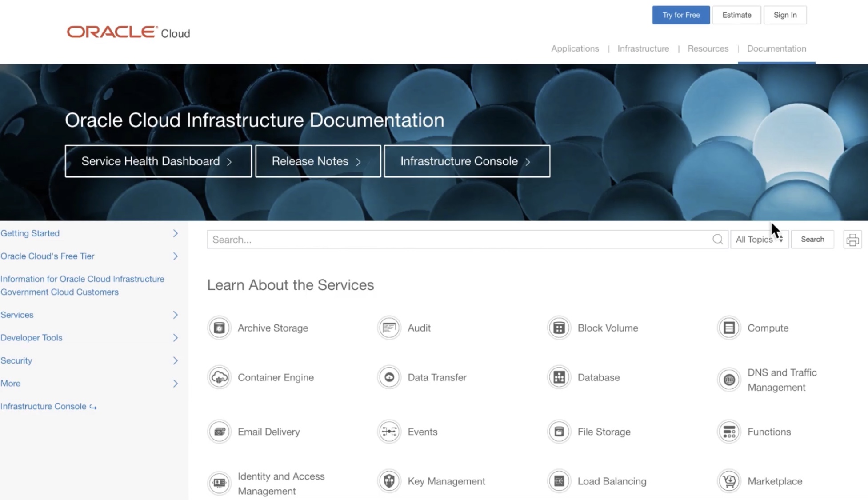Expand the More sidebar section

(175, 384)
